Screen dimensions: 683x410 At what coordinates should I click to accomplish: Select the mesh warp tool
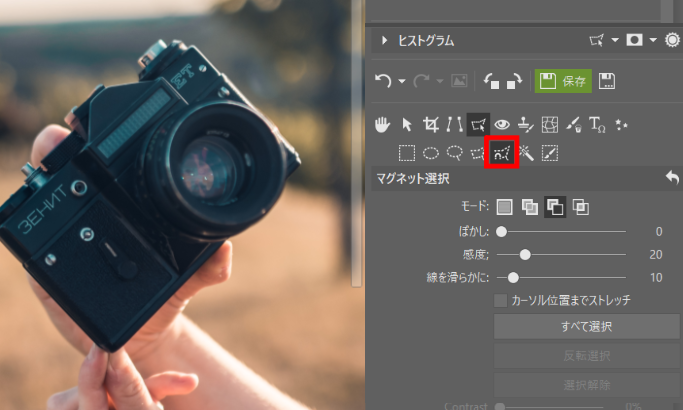click(550, 125)
